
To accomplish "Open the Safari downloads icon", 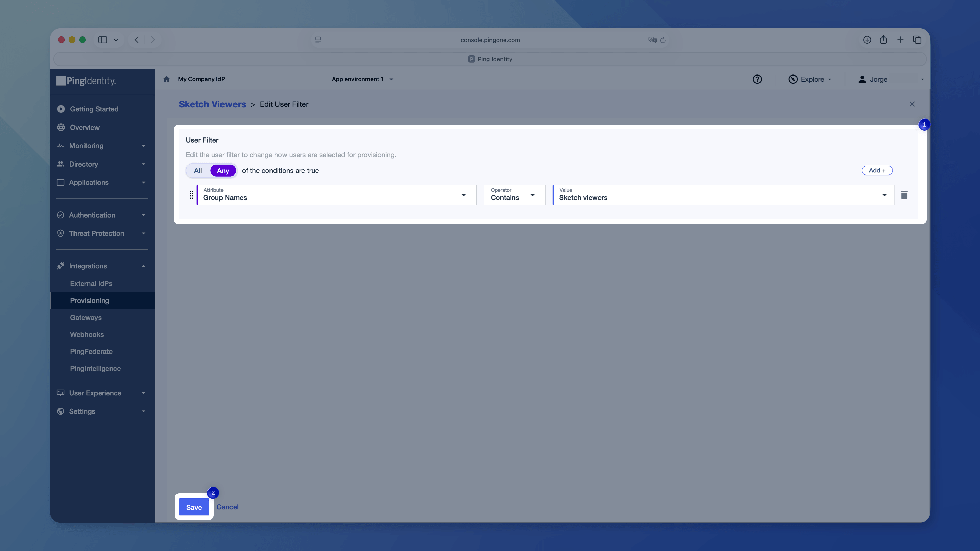I will click(867, 40).
